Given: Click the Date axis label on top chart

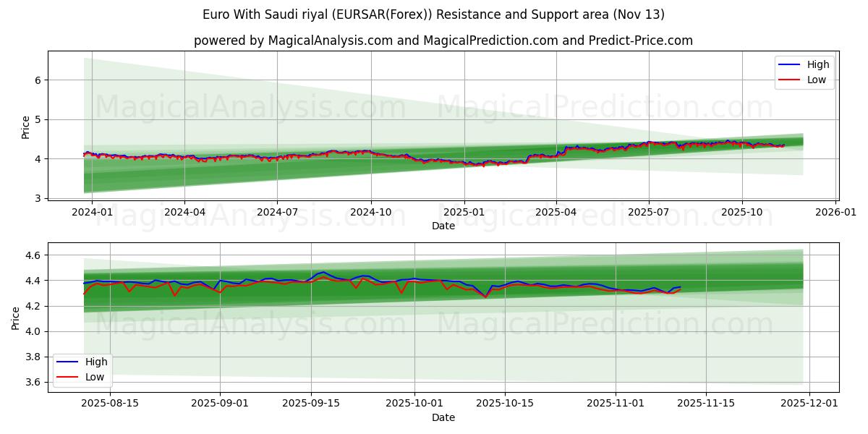Looking at the screenshot, I should pyautogui.click(x=444, y=226).
